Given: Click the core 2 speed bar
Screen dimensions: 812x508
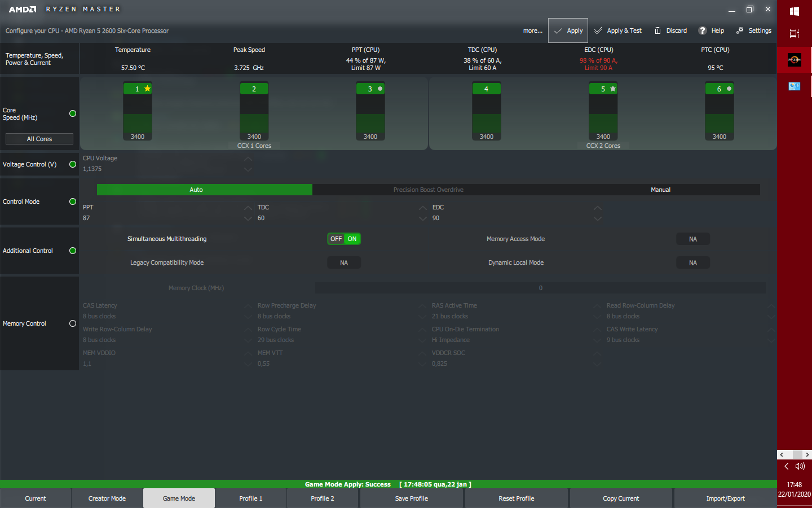Looking at the screenshot, I should [254, 114].
